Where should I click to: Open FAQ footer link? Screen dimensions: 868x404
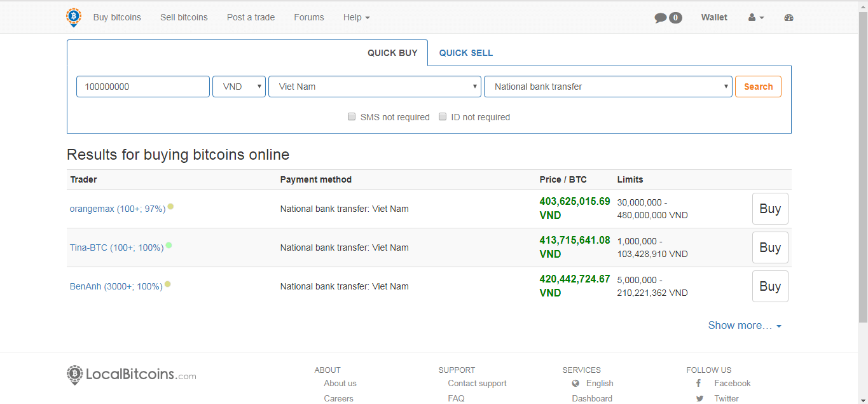click(x=456, y=399)
